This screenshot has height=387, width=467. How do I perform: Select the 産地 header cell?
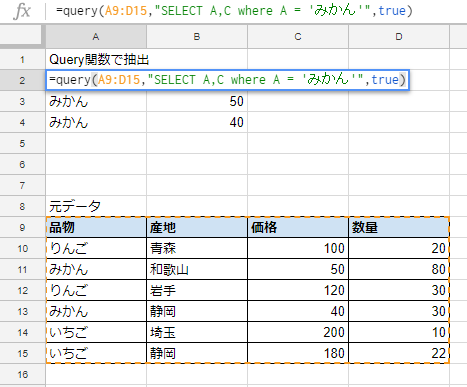(197, 227)
